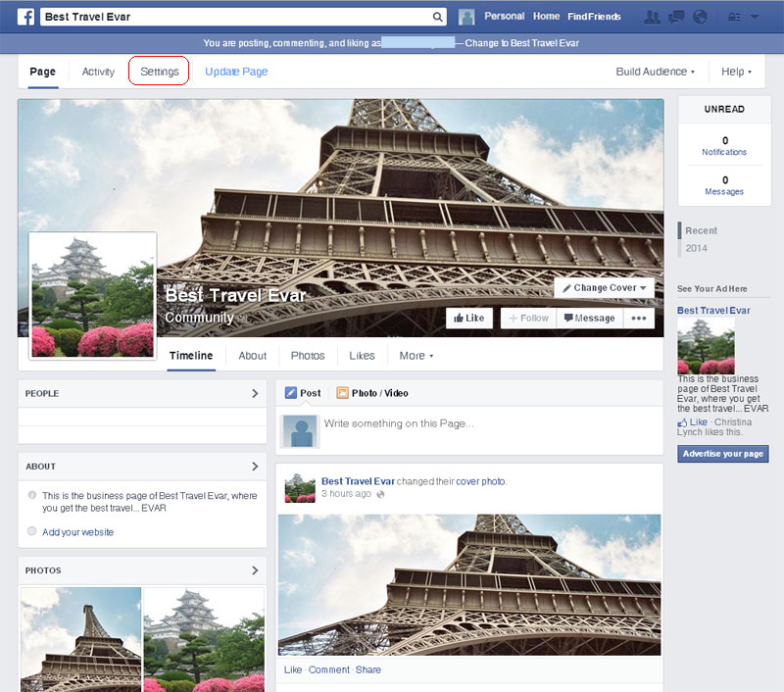Image resolution: width=784 pixels, height=692 pixels.
Task: Open the Photos tab
Action: point(308,356)
